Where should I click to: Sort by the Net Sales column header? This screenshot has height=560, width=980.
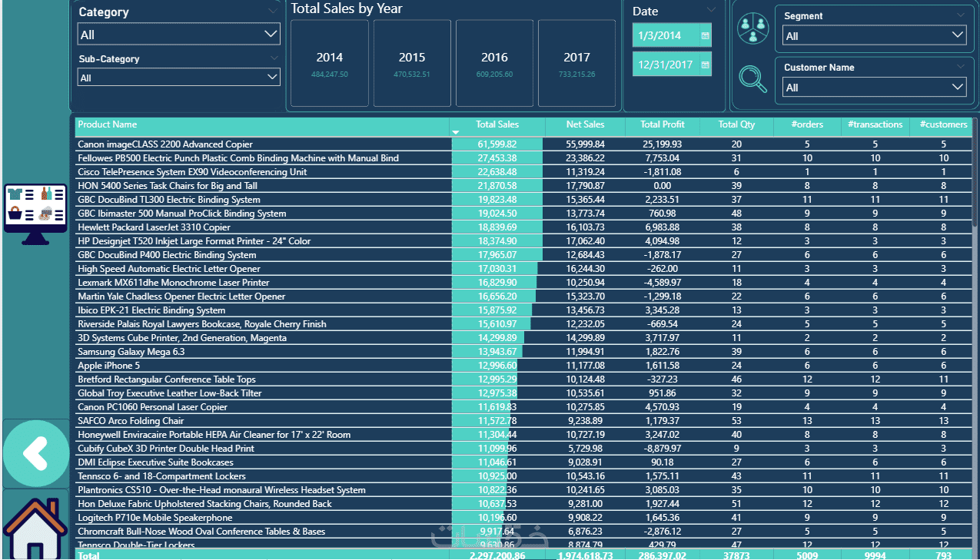tap(585, 124)
